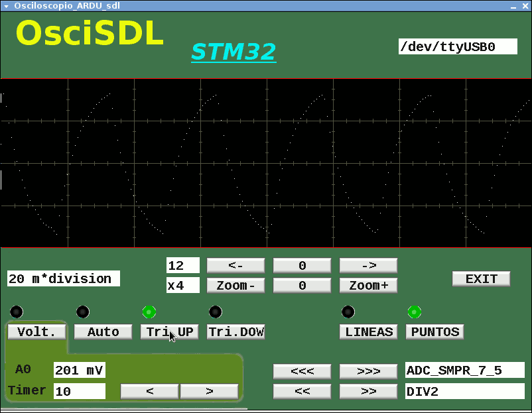
Task: Click the green LED above Tri. UP
Action: point(149,312)
